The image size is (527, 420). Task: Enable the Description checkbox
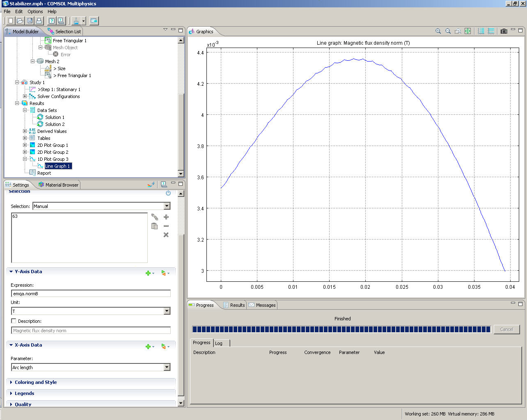coord(14,321)
